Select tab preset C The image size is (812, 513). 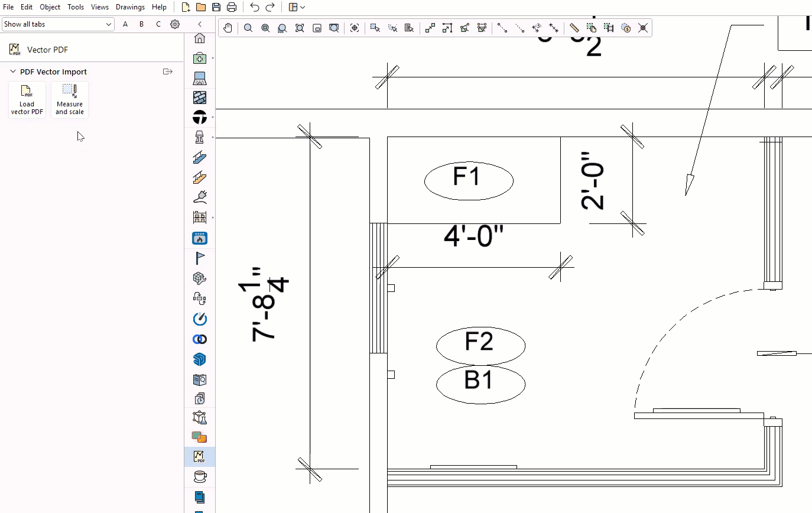[x=158, y=24]
